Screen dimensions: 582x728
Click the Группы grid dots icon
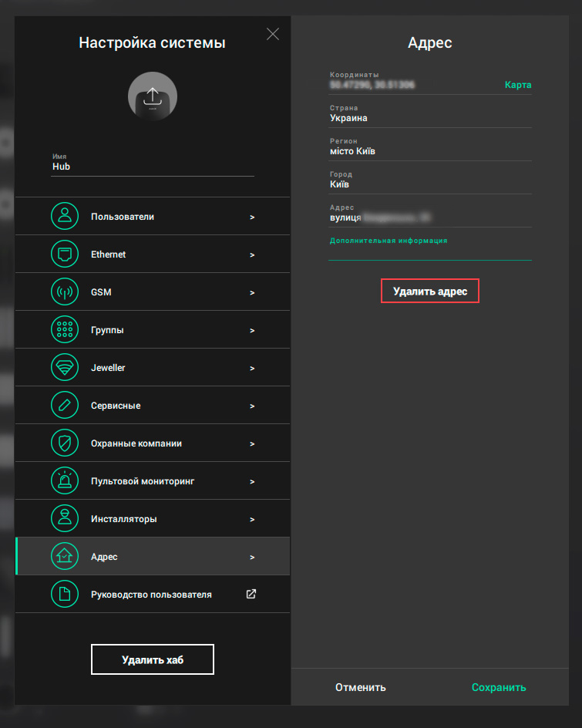(65, 330)
